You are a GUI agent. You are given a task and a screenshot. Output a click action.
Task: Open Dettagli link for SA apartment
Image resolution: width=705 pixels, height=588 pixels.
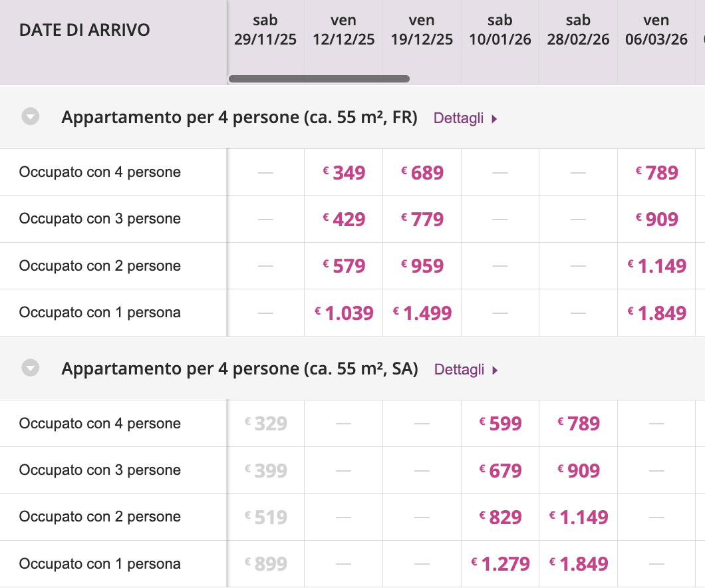(x=466, y=369)
